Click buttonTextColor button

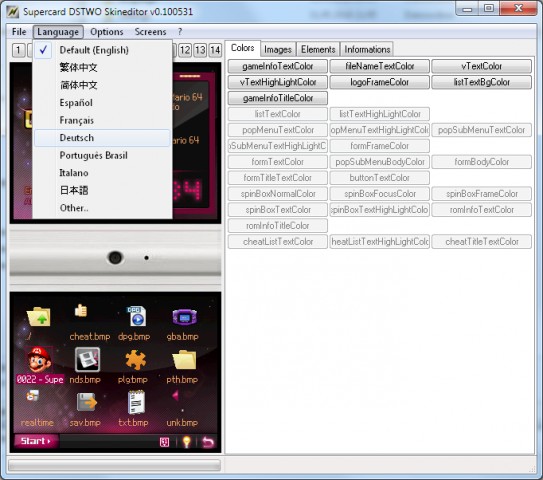click(380, 178)
